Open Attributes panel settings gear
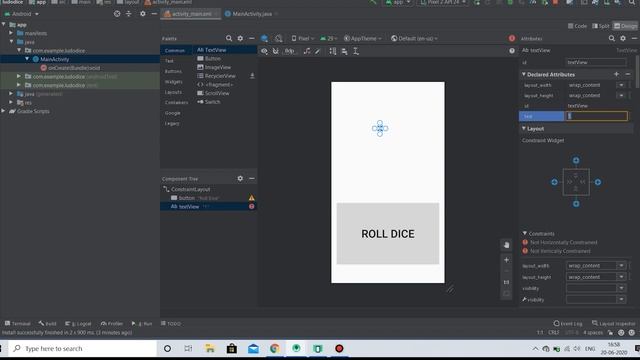 (623, 38)
